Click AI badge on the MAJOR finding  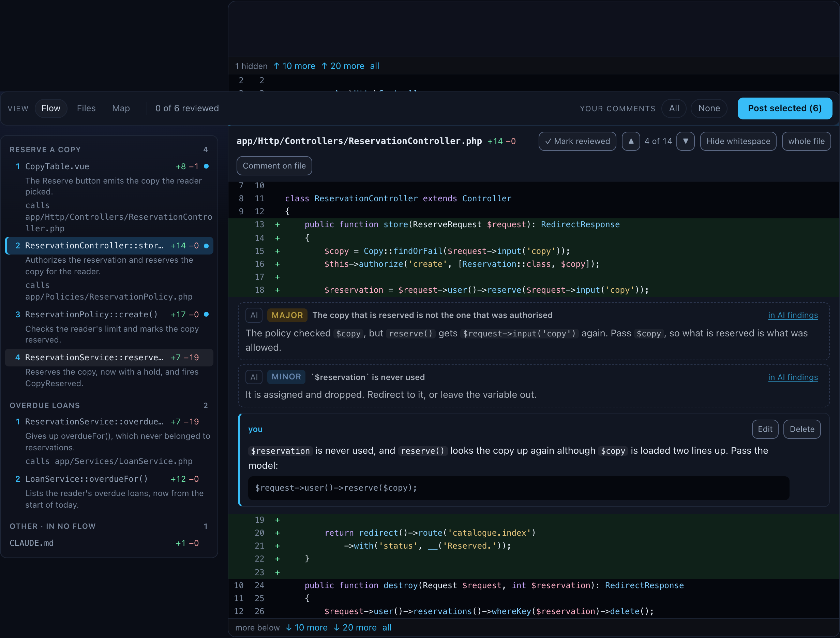(x=254, y=315)
